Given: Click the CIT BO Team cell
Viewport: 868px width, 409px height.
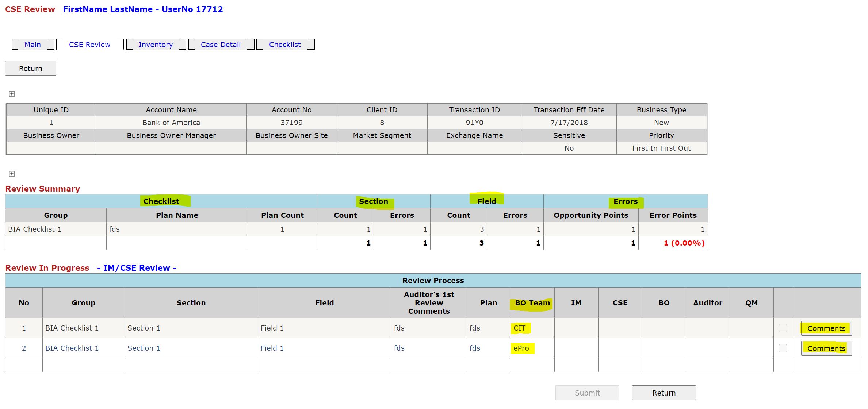Looking at the screenshot, I should [x=519, y=328].
